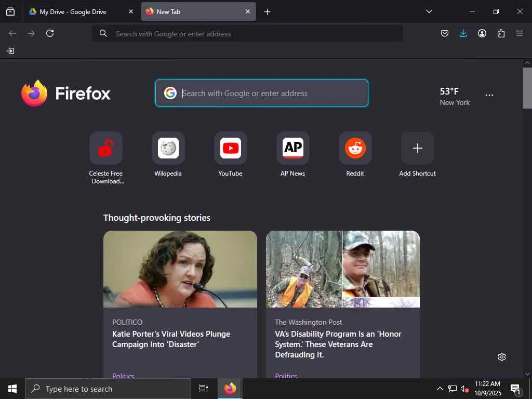The width and height of the screenshot is (532, 399).
Task: Select the New Tab tab
Action: pyautogui.click(x=198, y=11)
